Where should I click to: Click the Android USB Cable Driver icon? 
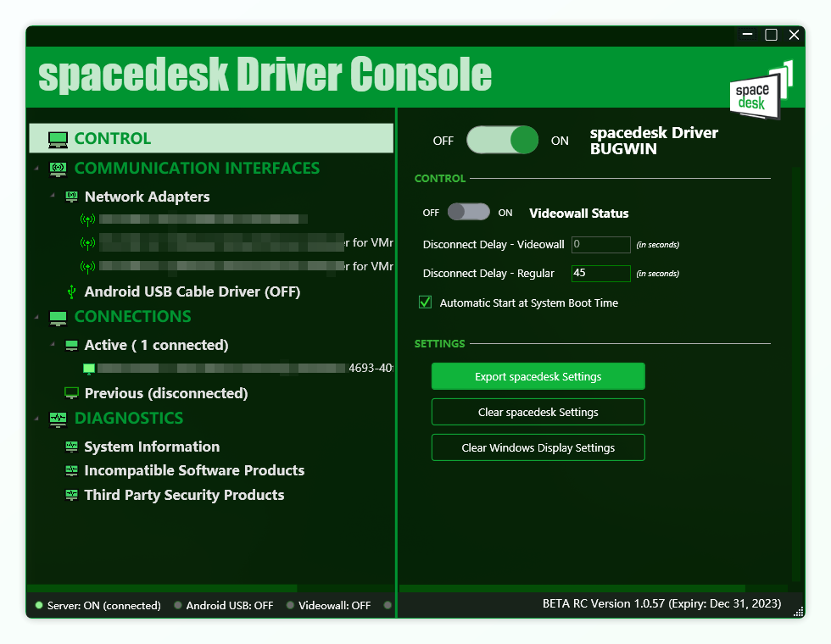[72, 291]
